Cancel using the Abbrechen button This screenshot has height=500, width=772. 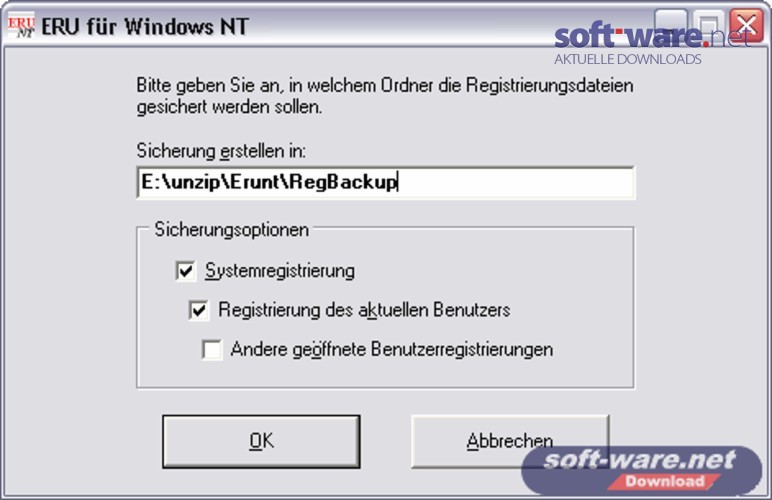click(x=510, y=441)
